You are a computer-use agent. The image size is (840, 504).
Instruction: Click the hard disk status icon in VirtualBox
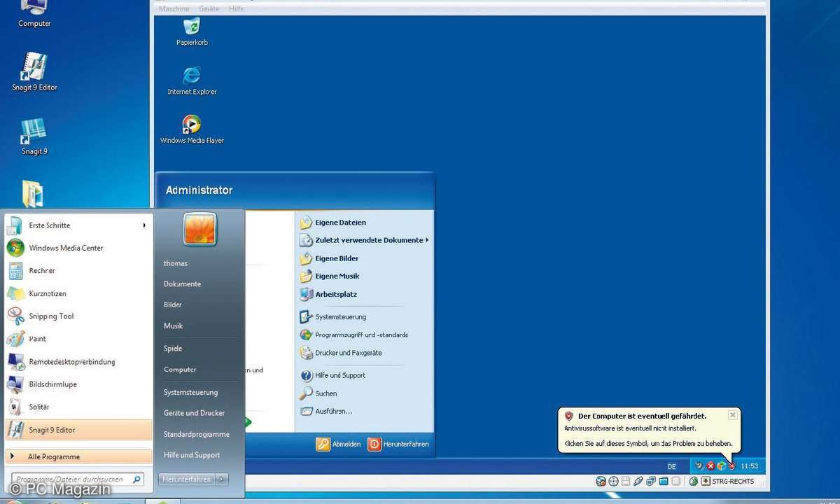[601, 481]
